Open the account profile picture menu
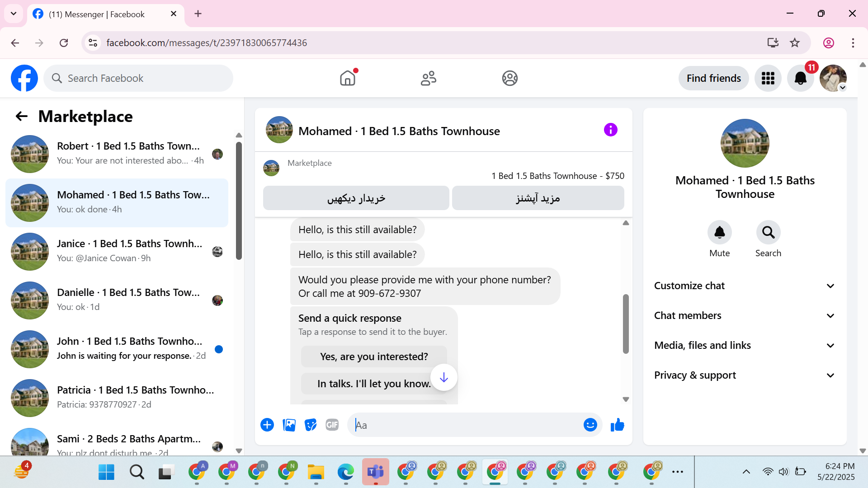The width and height of the screenshot is (868, 488). (x=833, y=78)
